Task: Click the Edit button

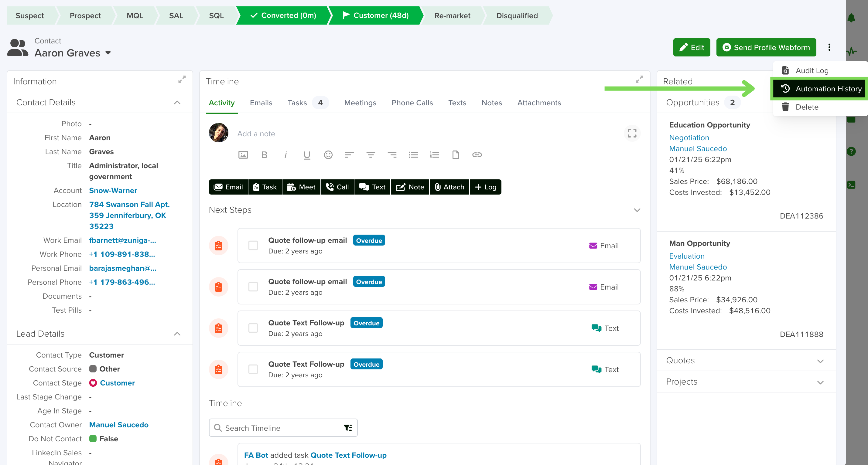Action: (x=692, y=47)
